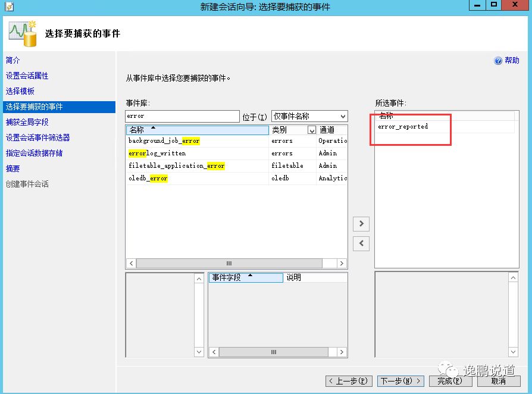Go to the 简介 wizard page
Image resolution: width=532 pixels, height=394 pixels.
(x=13, y=60)
